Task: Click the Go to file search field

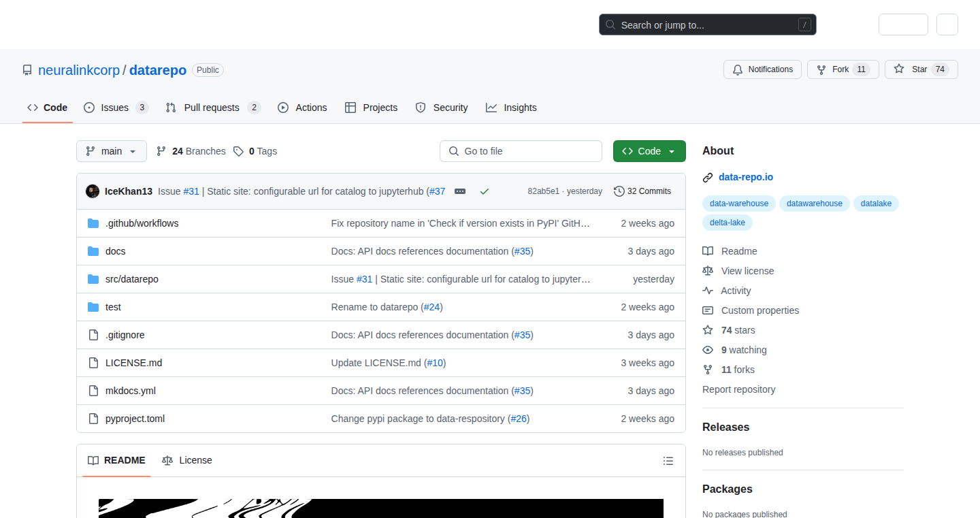Action: [521, 151]
